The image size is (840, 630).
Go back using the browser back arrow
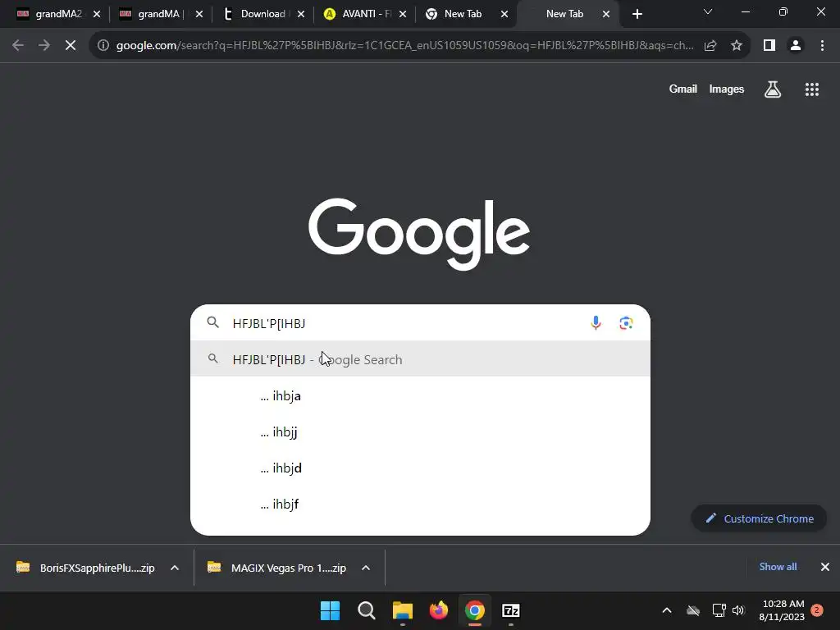click(x=18, y=46)
